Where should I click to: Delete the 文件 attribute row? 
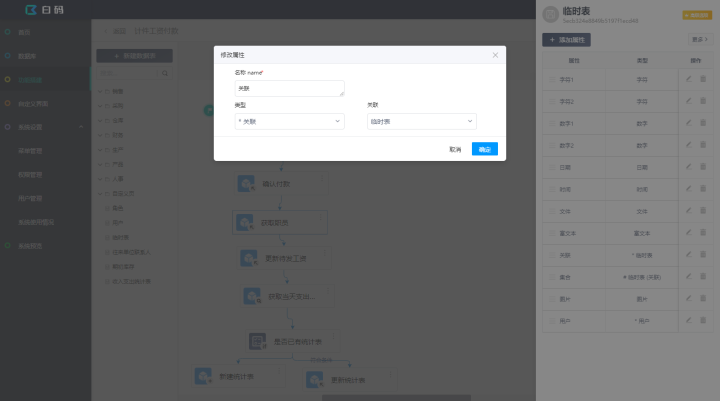(703, 211)
